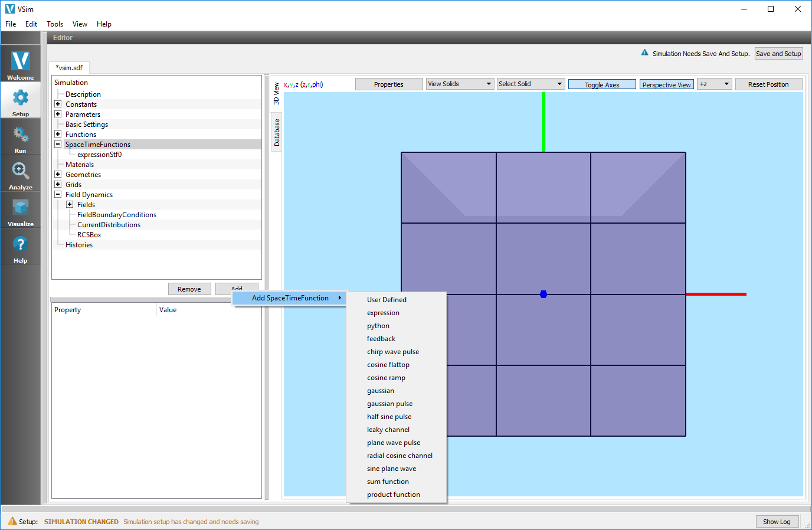Screen dimensions: 812x530
Task: Click the VSim logo in title bar
Action: pos(10,9)
